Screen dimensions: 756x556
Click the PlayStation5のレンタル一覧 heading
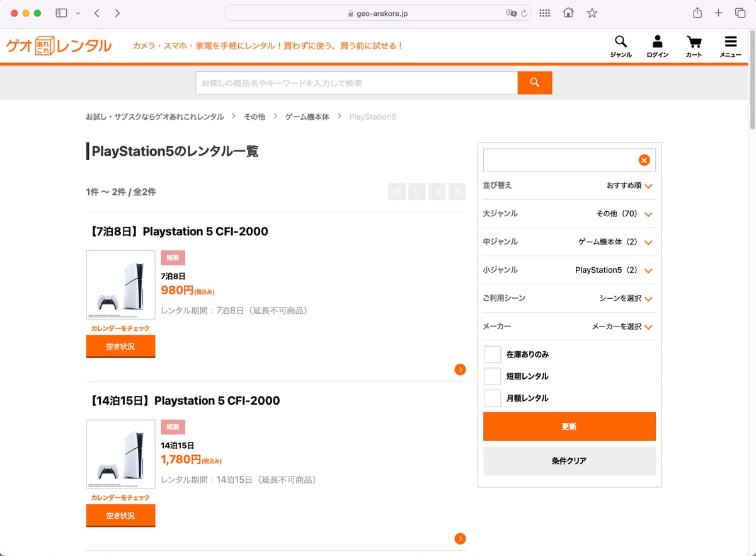pos(175,151)
